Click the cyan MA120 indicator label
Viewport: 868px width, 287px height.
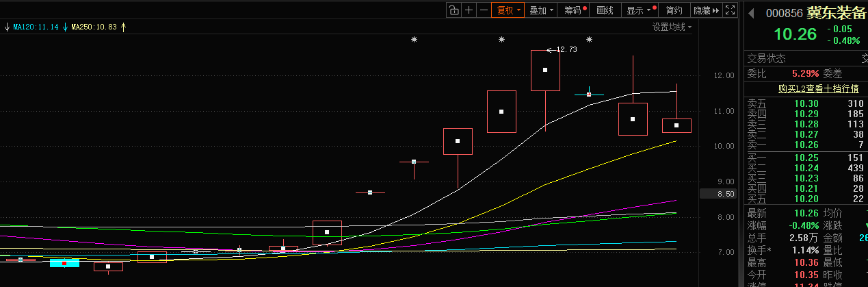tap(31, 27)
